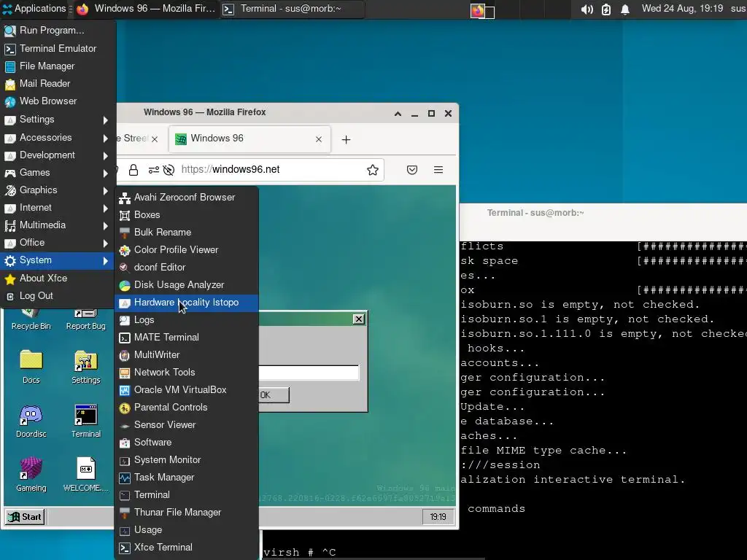Open a new Firefox tab

(x=347, y=139)
